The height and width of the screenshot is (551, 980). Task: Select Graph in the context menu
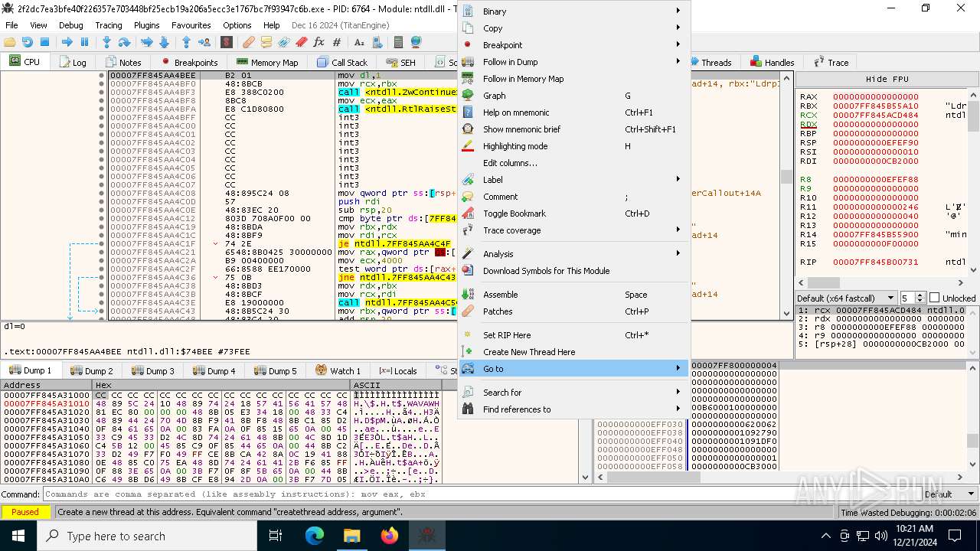pyautogui.click(x=574, y=96)
